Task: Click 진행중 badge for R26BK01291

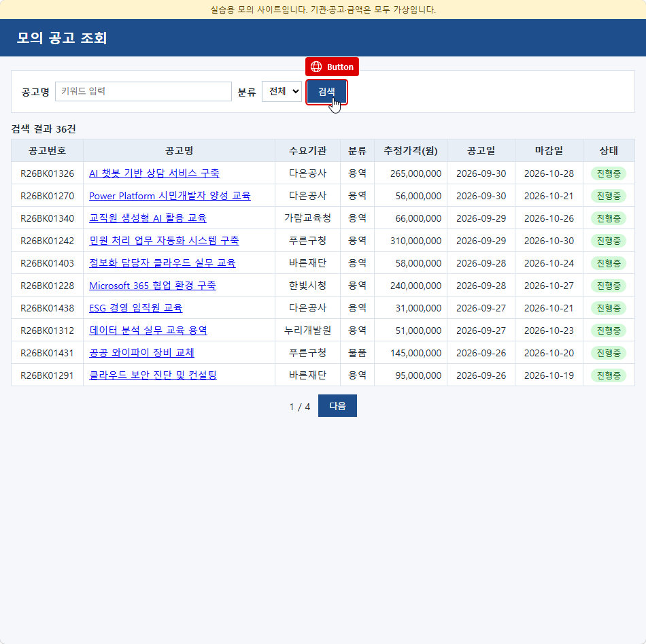Action: (x=609, y=375)
